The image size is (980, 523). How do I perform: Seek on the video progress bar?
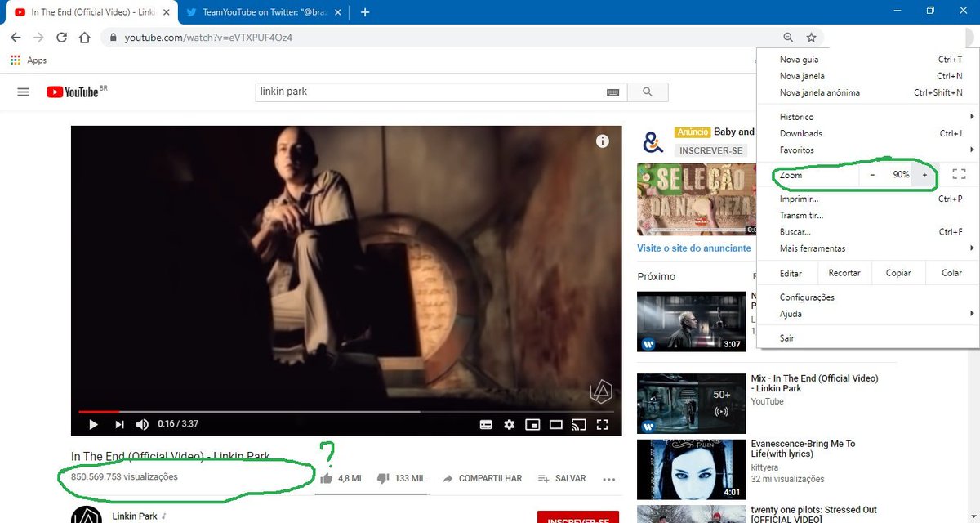[x=346, y=411]
